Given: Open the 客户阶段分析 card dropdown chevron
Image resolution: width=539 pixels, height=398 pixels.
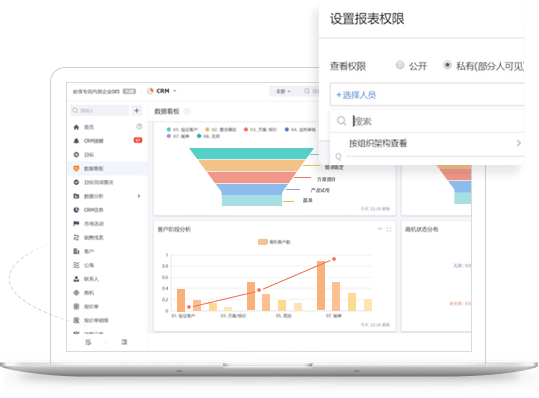Looking at the screenshot, I should click(380, 229).
